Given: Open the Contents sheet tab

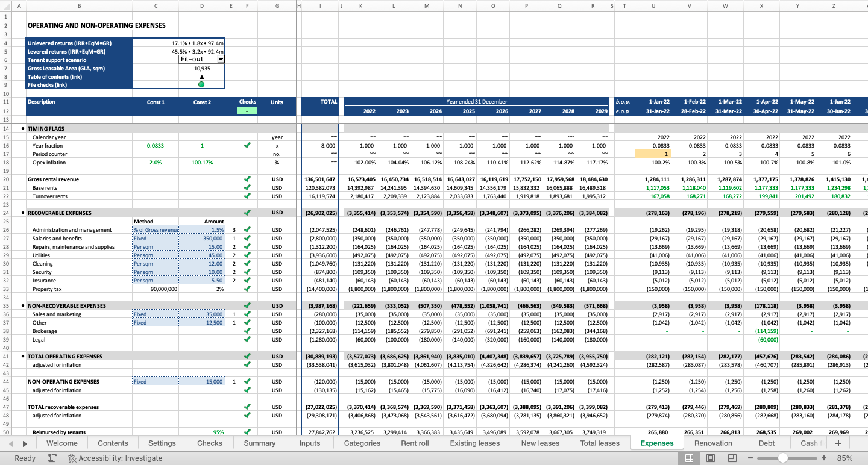Looking at the screenshot, I should [x=113, y=443].
